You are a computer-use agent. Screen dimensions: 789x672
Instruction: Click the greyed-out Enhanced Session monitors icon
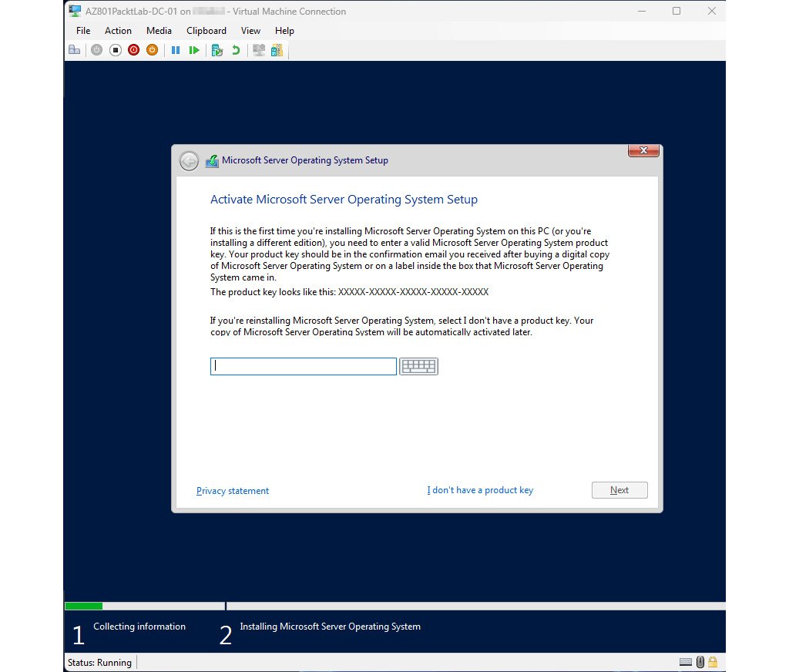(x=259, y=50)
